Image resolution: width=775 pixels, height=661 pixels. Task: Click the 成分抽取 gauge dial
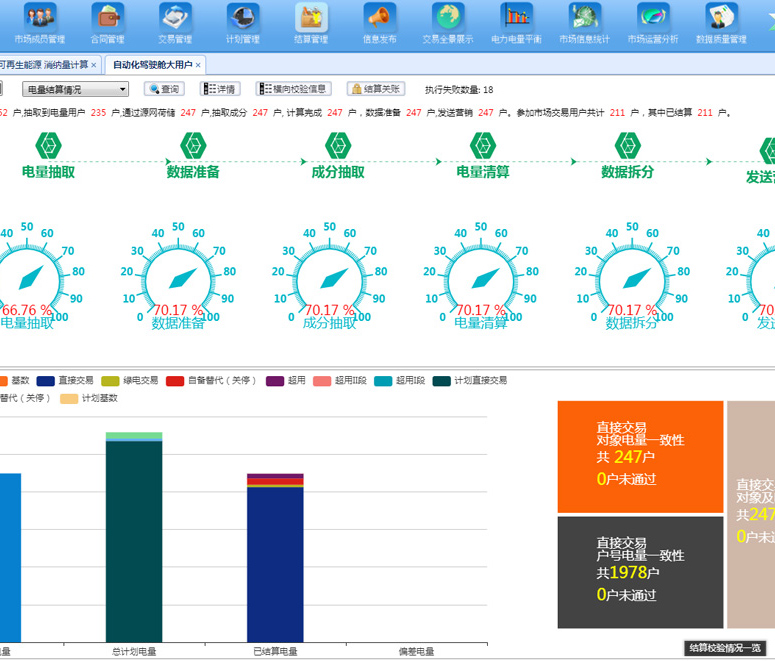click(330, 280)
